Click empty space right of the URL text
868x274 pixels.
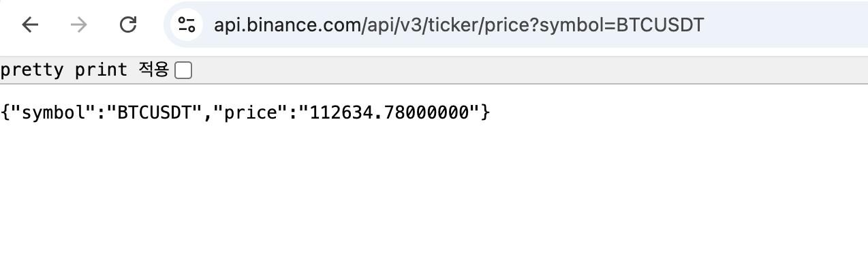[x=784, y=25]
